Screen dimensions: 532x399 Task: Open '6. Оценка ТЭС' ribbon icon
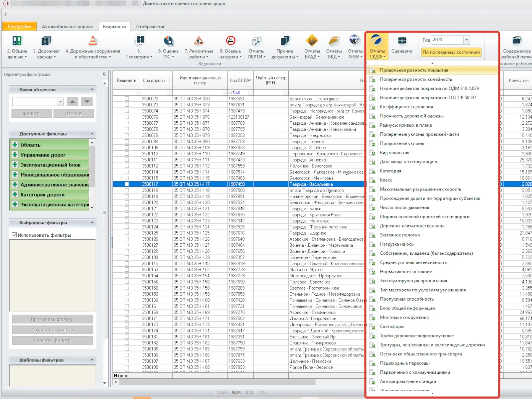(x=168, y=41)
